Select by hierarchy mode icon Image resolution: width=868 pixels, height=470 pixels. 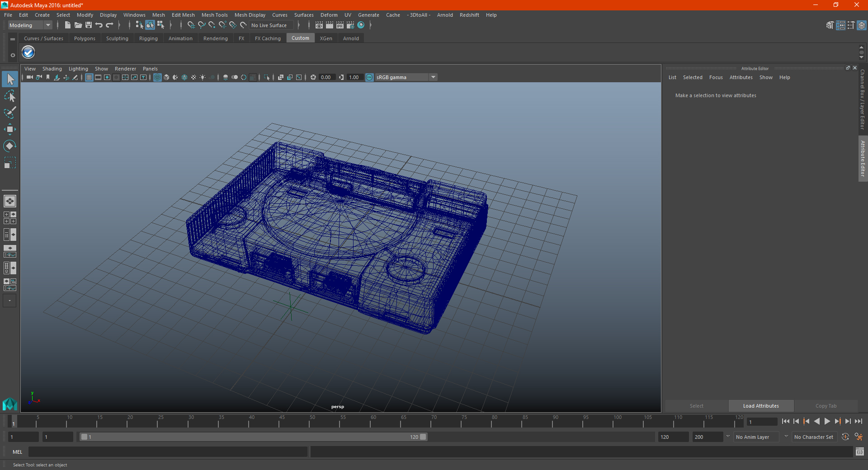click(139, 25)
